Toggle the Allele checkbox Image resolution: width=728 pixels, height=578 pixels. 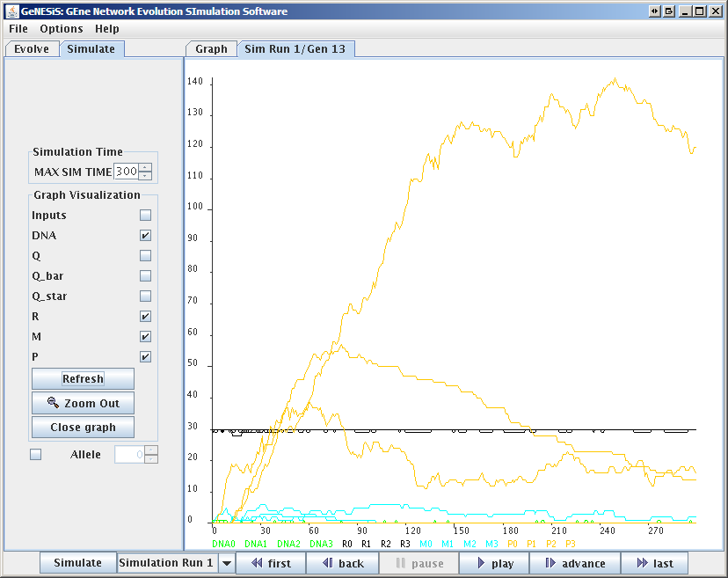pyautogui.click(x=36, y=455)
